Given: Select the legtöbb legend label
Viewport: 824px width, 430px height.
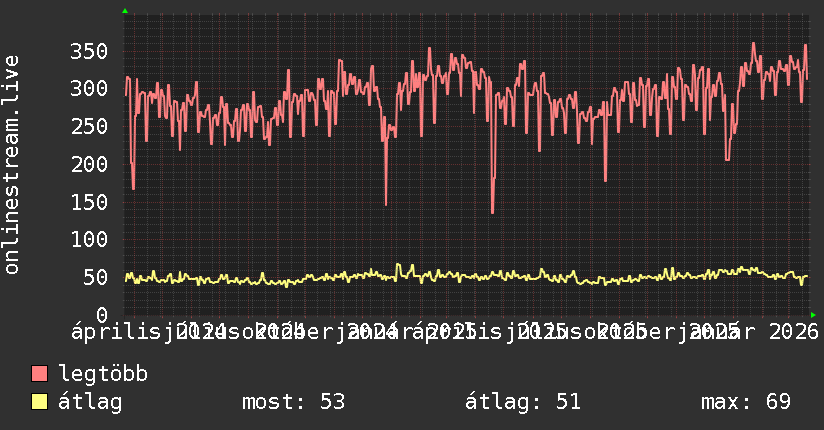Looking at the screenshot, I should 103,373.
